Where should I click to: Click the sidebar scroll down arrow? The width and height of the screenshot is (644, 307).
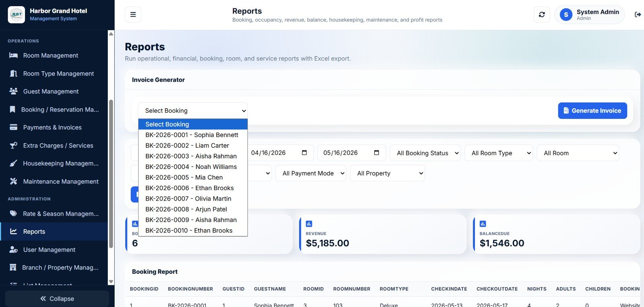click(x=111, y=282)
